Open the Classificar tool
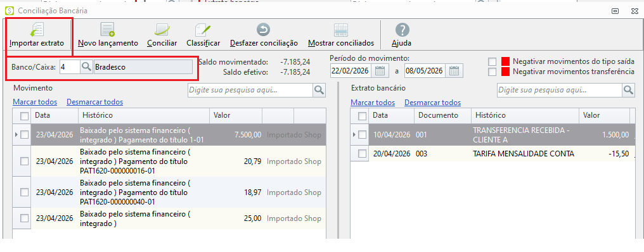Screen dimensions: 644x252 pyautogui.click(x=203, y=34)
